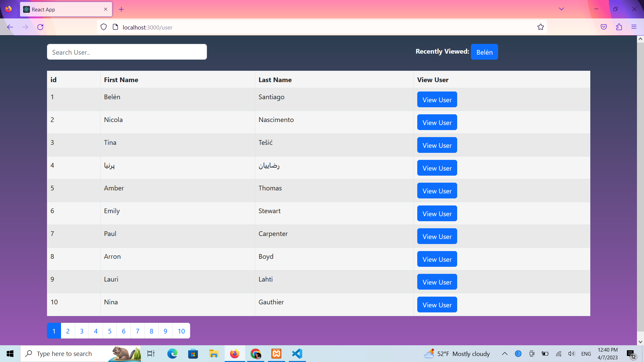Click the address bar URL localhost:3000/user

pos(148,27)
